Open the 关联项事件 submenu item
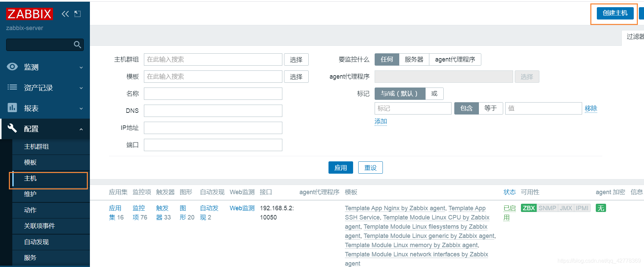 coord(51,226)
